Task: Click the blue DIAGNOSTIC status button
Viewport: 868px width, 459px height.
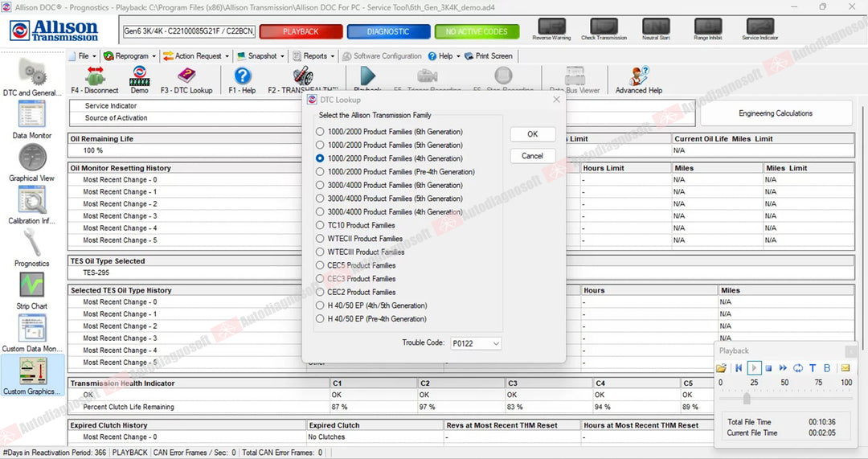Action: [x=389, y=31]
